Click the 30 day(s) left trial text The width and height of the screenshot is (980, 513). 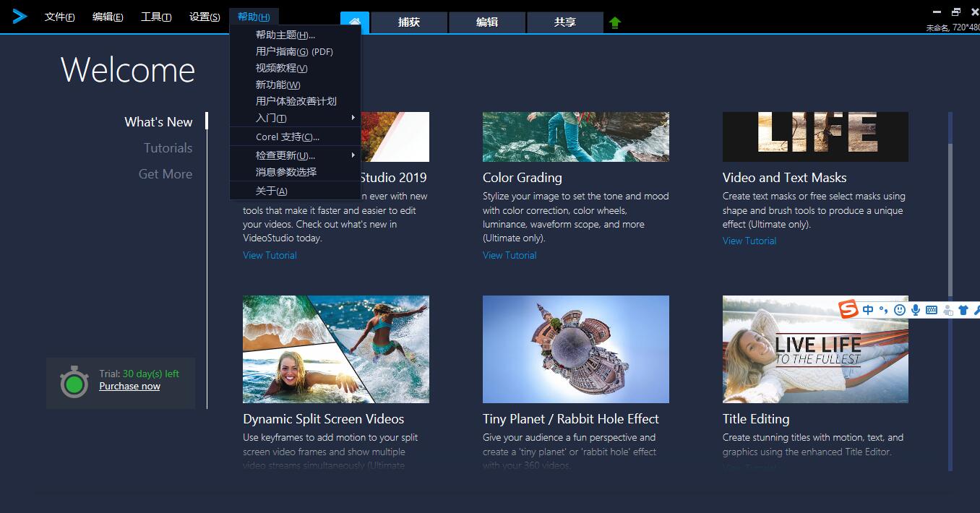(150, 374)
